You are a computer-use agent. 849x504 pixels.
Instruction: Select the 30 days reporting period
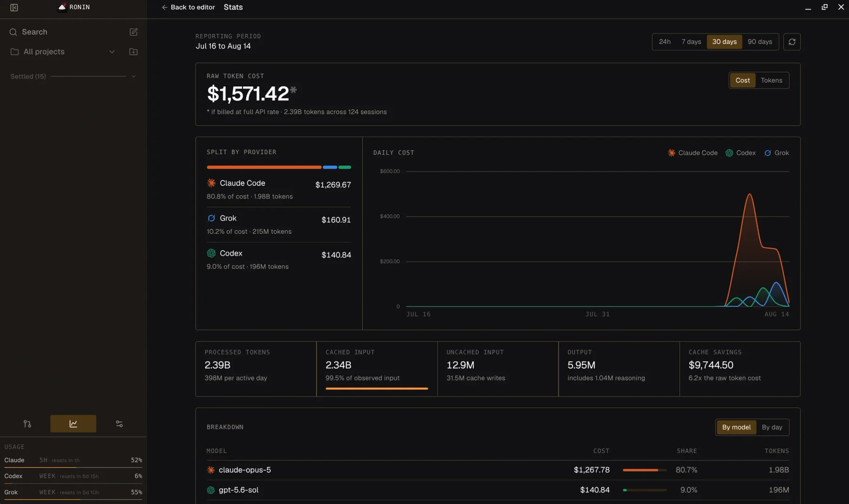[724, 42]
